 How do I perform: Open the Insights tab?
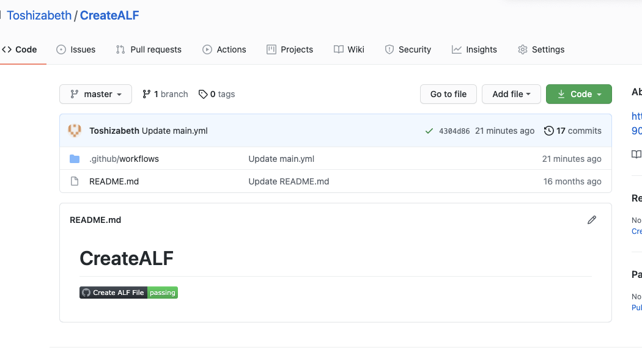point(474,49)
